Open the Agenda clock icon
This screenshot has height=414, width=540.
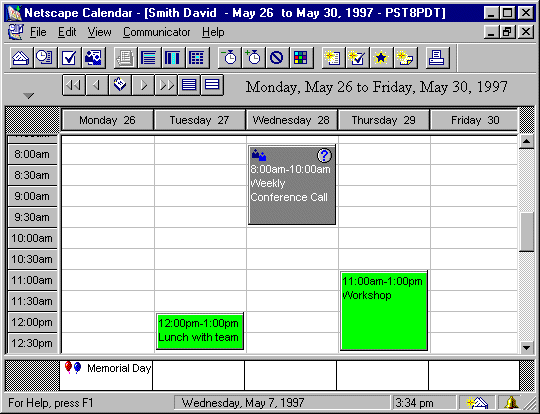click(x=45, y=58)
